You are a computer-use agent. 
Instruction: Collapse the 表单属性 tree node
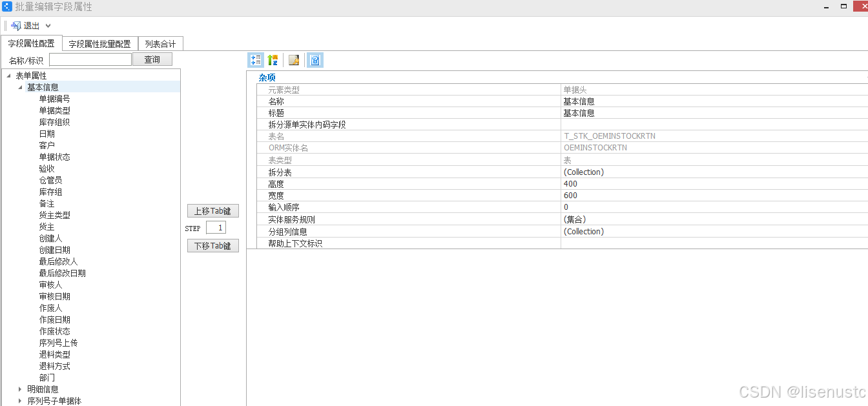coord(8,76)
